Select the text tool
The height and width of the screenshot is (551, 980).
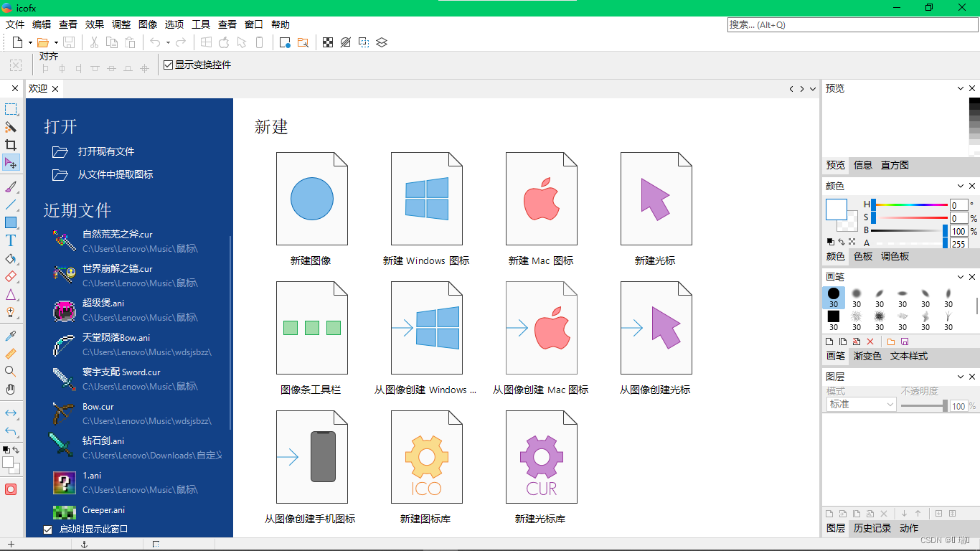(11, 240)
